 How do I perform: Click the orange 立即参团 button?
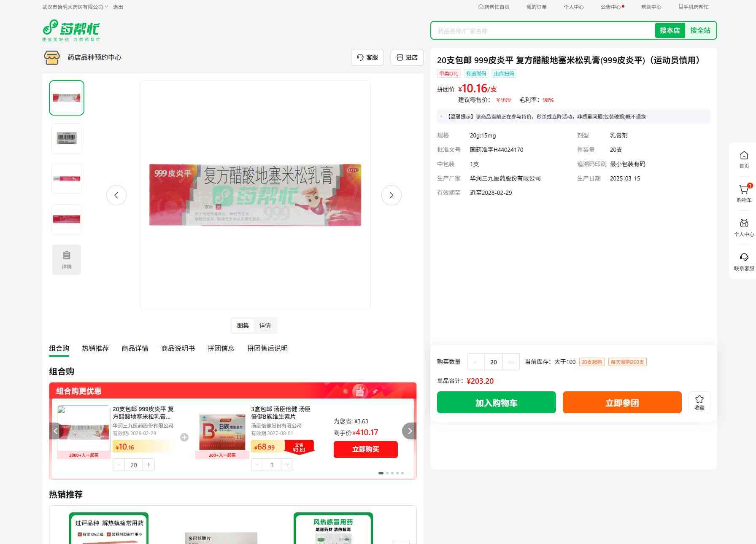coord(622,402)
